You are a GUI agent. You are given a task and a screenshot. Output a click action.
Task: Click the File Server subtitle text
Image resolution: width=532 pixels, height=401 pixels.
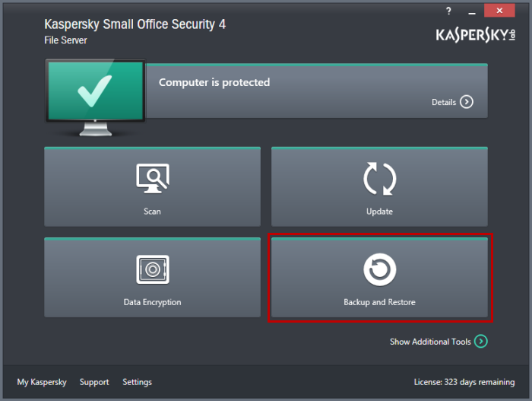point(65,40)
